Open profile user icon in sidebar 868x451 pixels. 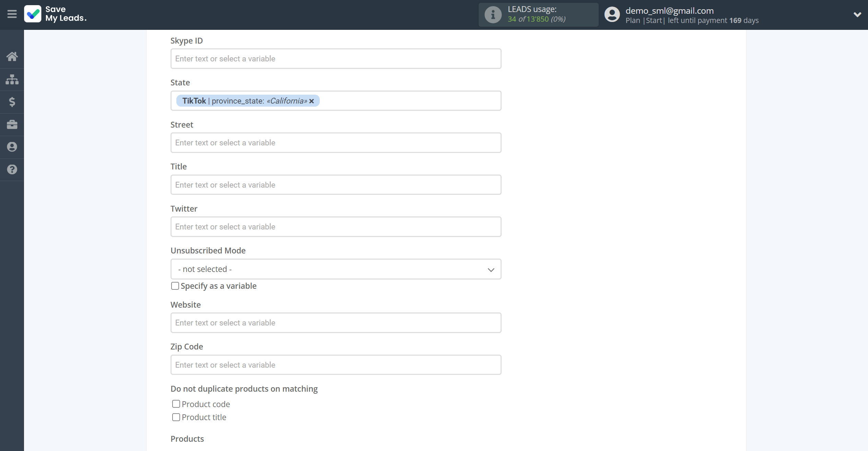click(x=12, y=147)
